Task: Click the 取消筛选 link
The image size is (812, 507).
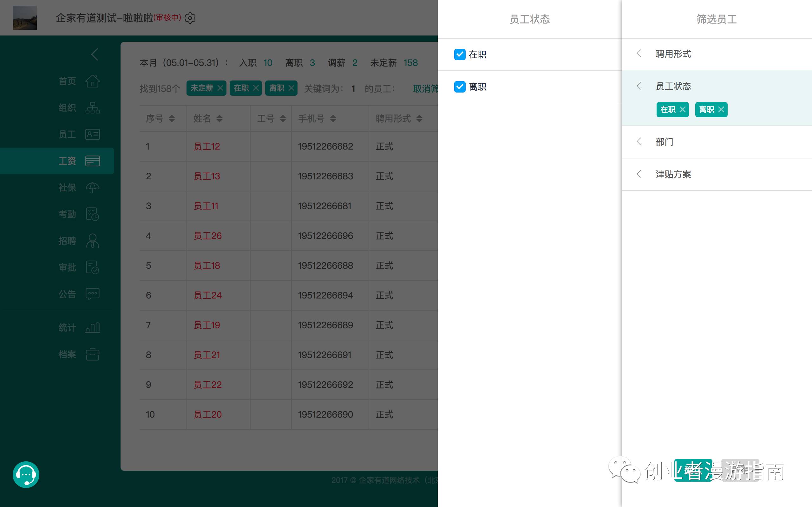Action: [425, 88]
